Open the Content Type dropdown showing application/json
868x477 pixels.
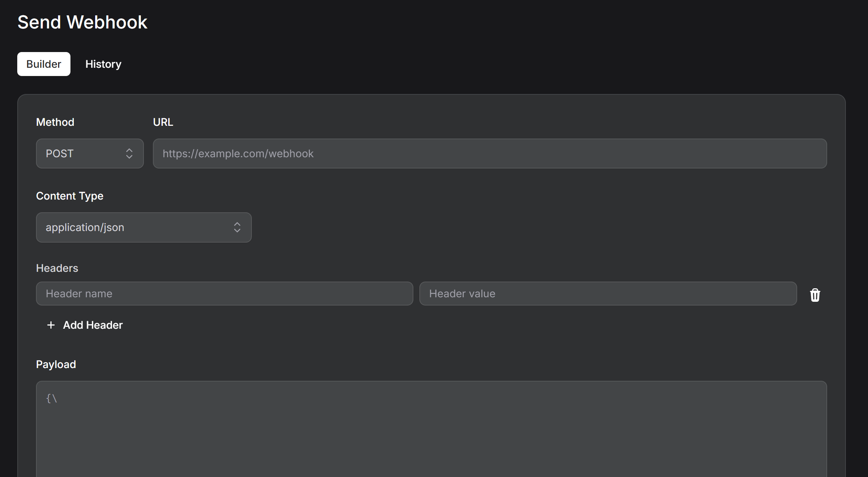tap(144, 227)
